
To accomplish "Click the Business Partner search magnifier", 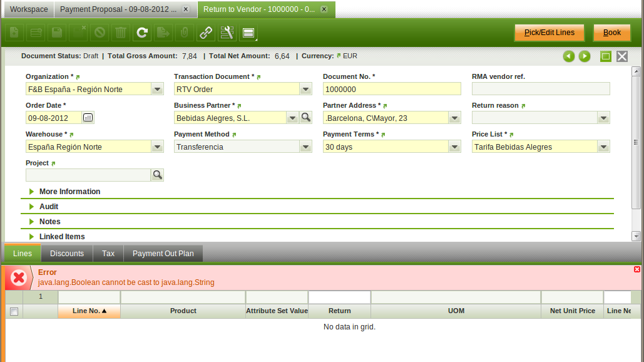I will click(x=305, y=118).
